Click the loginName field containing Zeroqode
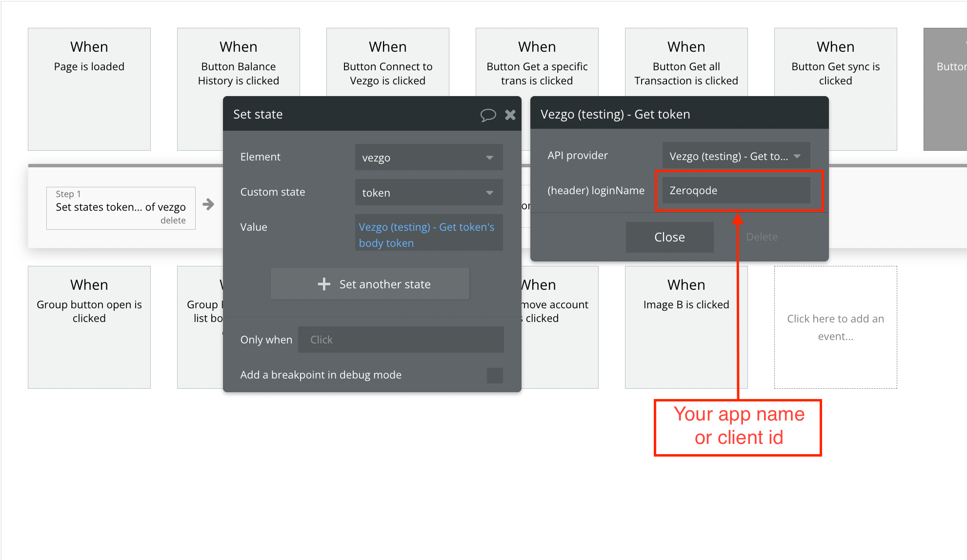 736,191
